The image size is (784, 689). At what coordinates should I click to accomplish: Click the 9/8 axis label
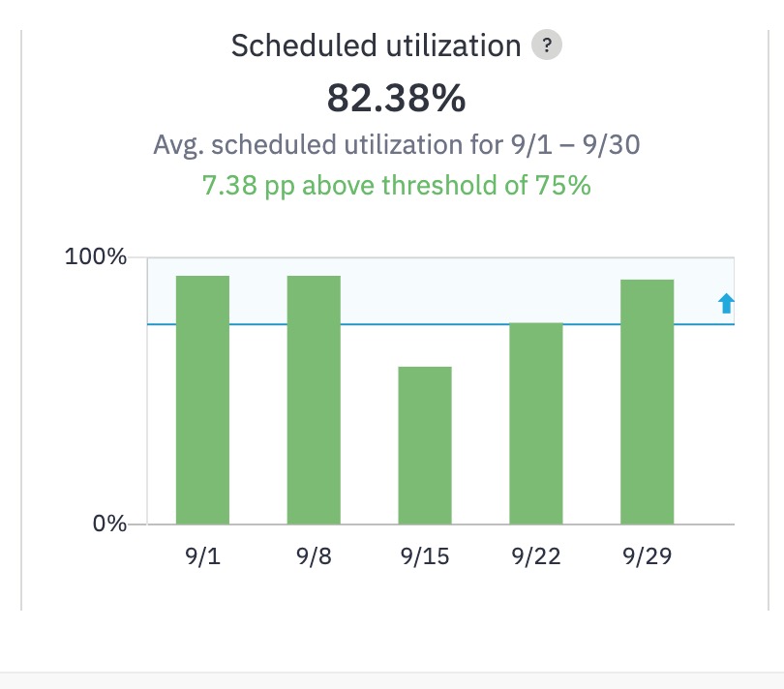click(314, 556)
